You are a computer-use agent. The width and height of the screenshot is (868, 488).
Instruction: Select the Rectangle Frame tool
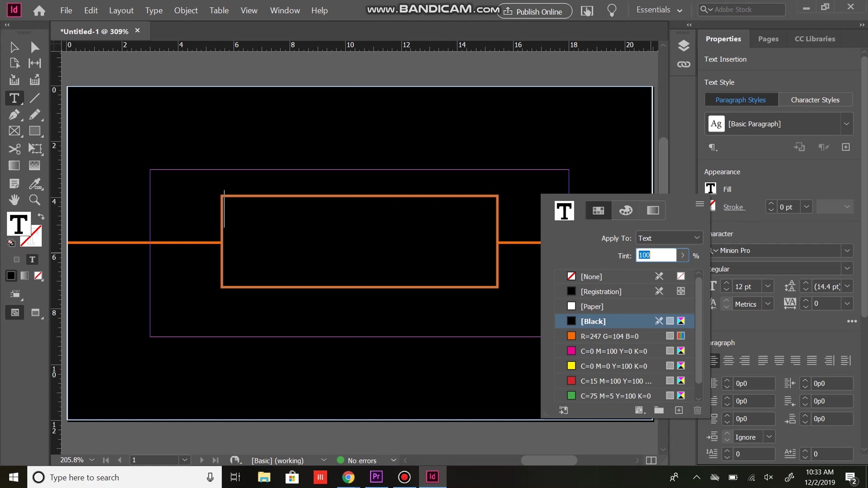[x=14, y=131]
